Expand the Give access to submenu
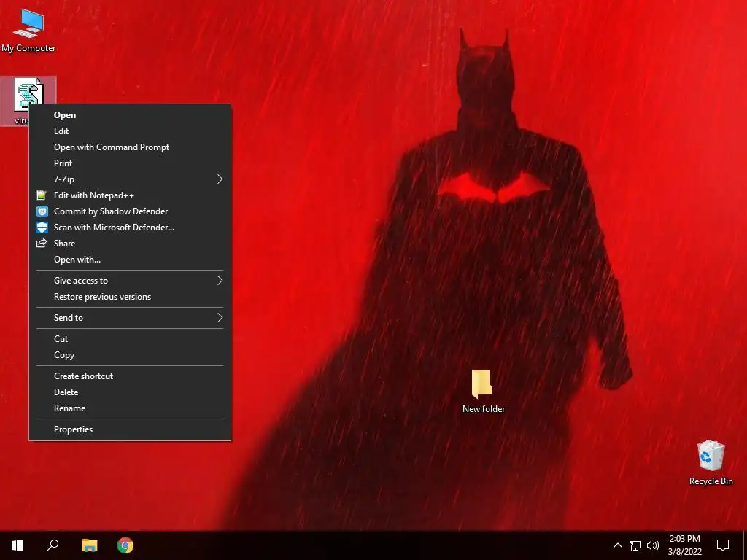The image size is (747, 560). click(130, 281)
